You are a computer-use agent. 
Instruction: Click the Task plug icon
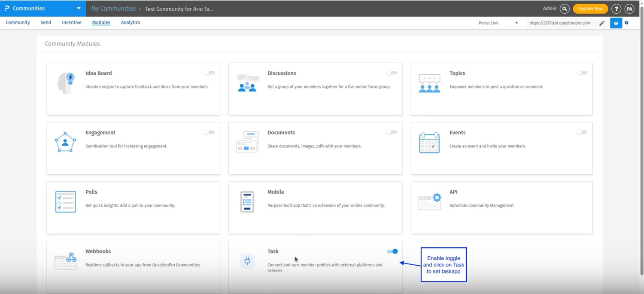pos(247,261)
